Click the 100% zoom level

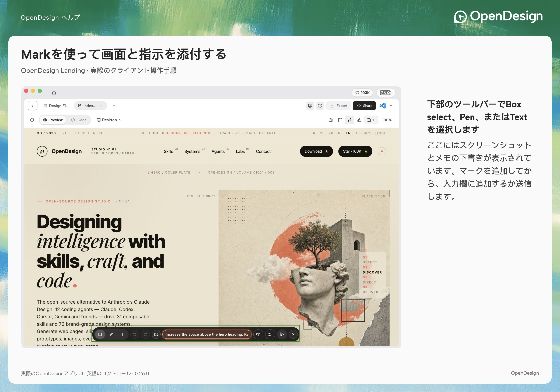point(387,120)
